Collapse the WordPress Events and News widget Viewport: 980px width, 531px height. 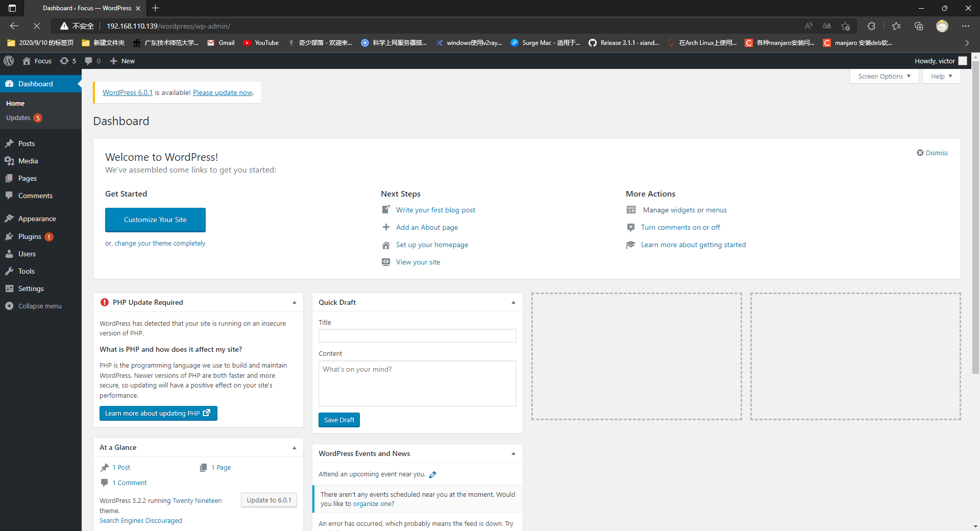513,453
